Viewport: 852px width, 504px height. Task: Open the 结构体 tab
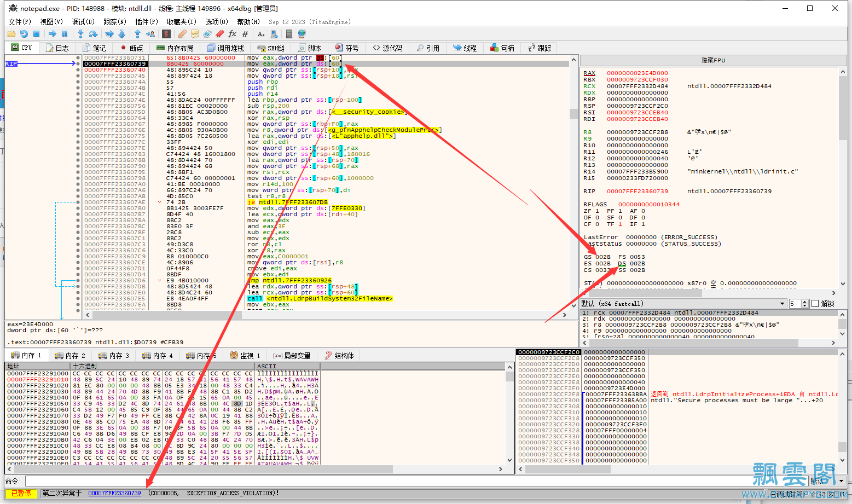click(339, 356)
